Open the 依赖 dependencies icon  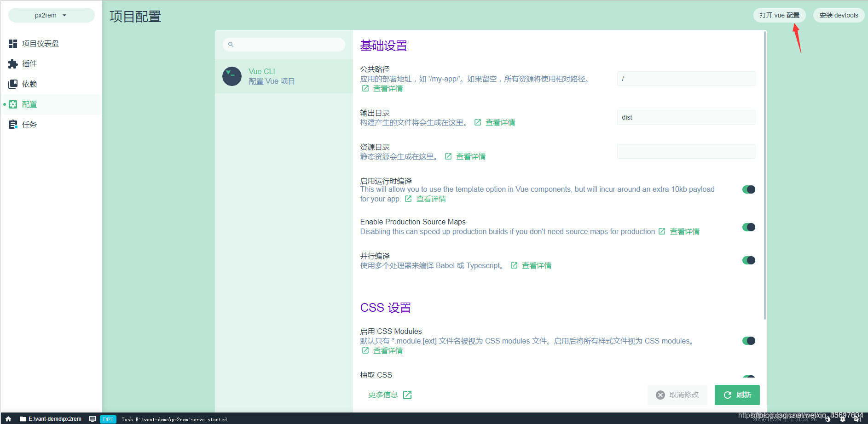point(12,84)
